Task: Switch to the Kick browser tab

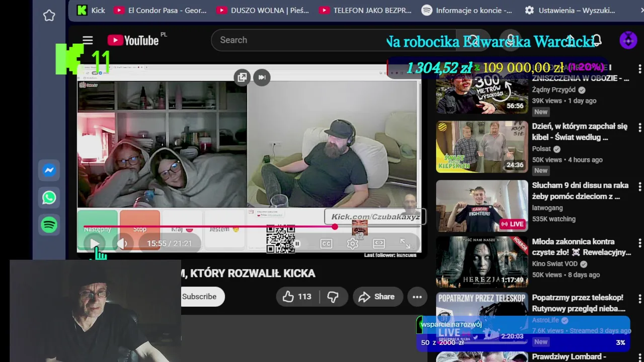Action: tap(91, 10)
